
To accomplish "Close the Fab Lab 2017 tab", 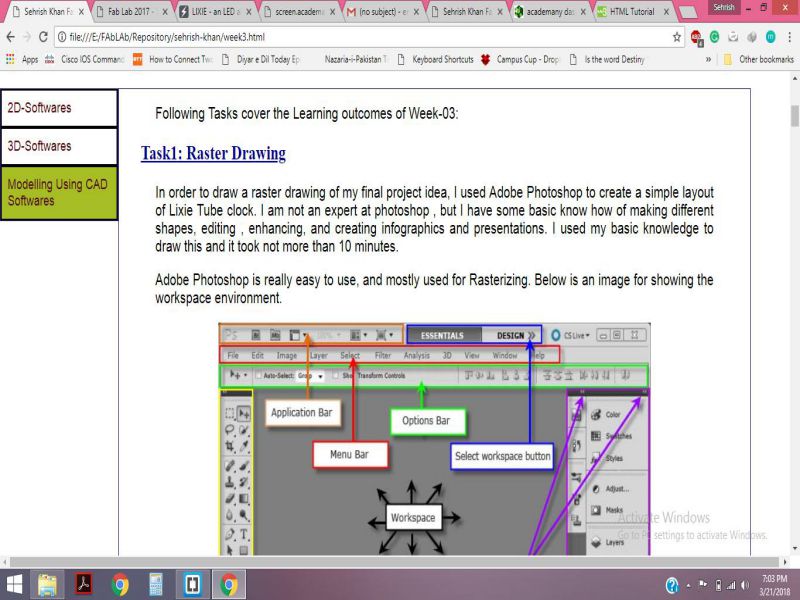I will (164, 12).
